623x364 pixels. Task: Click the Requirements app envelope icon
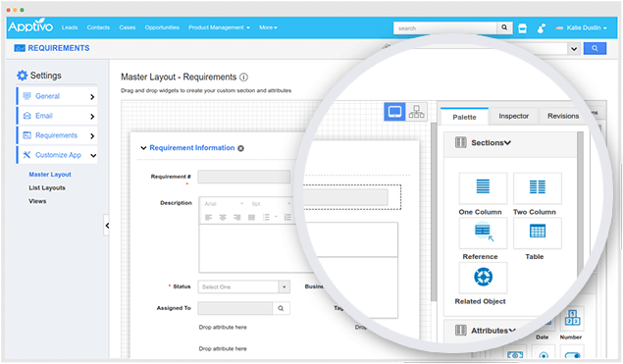[x=20, y=48]
